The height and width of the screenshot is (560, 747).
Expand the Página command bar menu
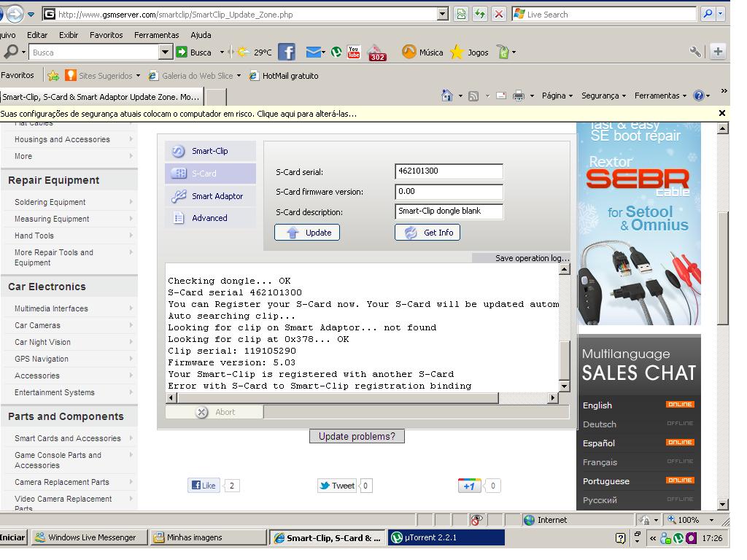[x=557, y=96]
